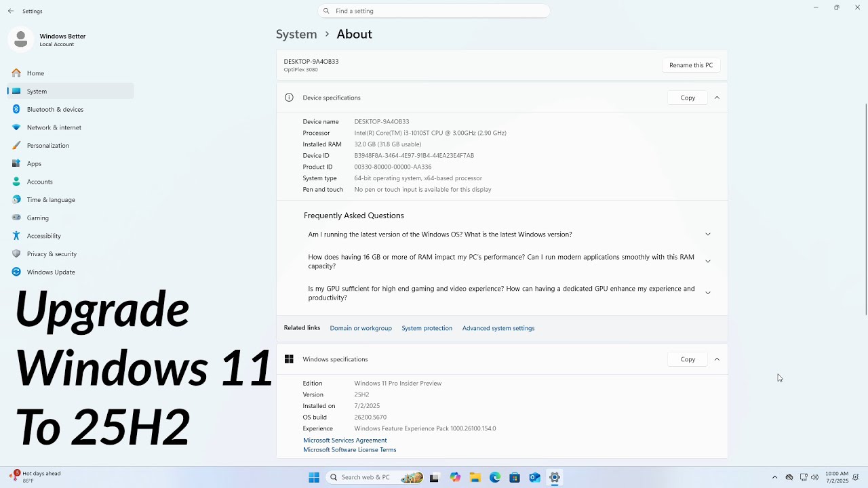Open Advanced system settings link
Screen dimensions: 868x488
pyautogui.click(x=498, y=328)
